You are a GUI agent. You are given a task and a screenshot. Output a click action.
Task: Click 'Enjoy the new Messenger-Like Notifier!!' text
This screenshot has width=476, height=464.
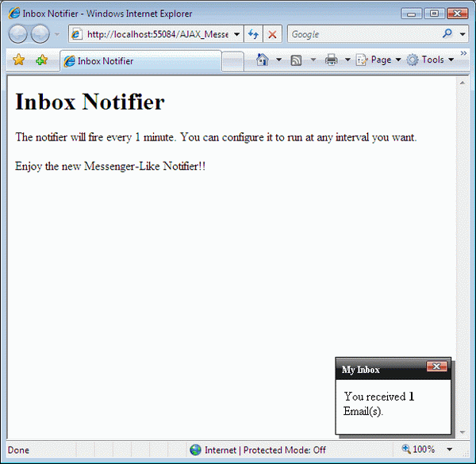pos(110,167)
